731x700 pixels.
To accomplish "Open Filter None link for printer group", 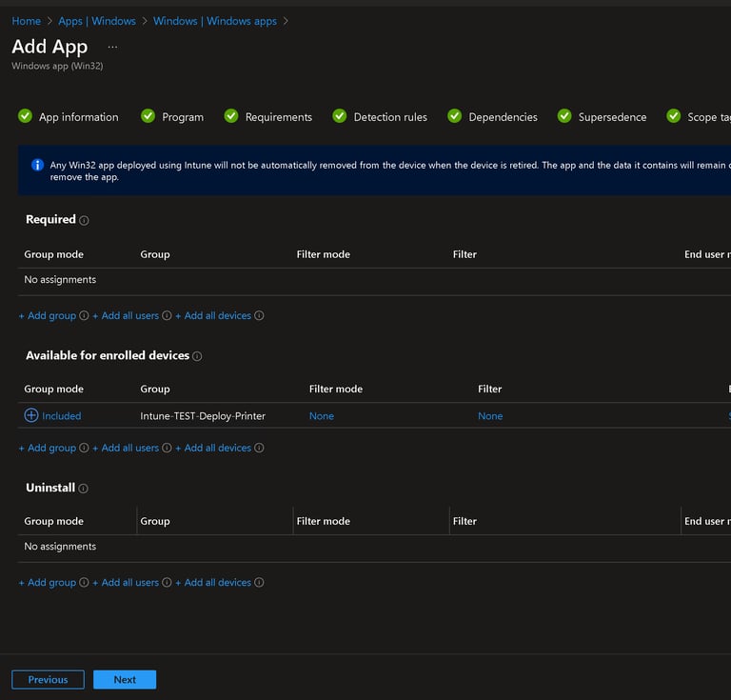I will click(490, 416).
